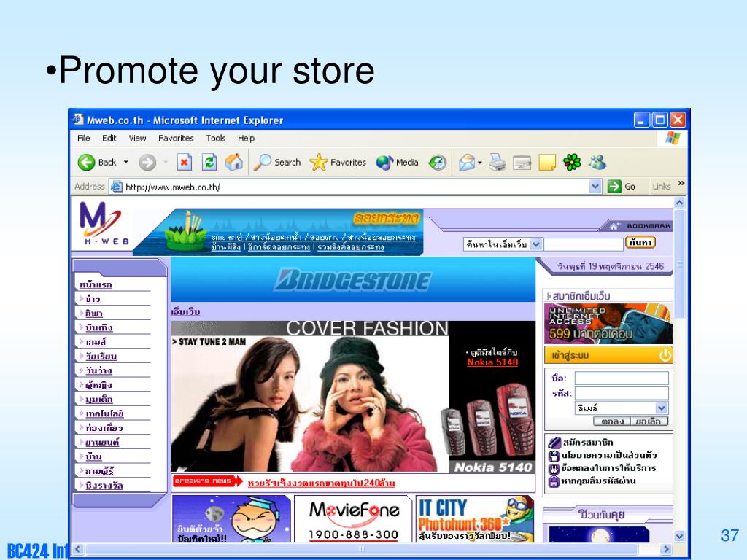Screen dimensions: 747x560
Task: Click the power icon on the login bar
Action: coord(665,355)
